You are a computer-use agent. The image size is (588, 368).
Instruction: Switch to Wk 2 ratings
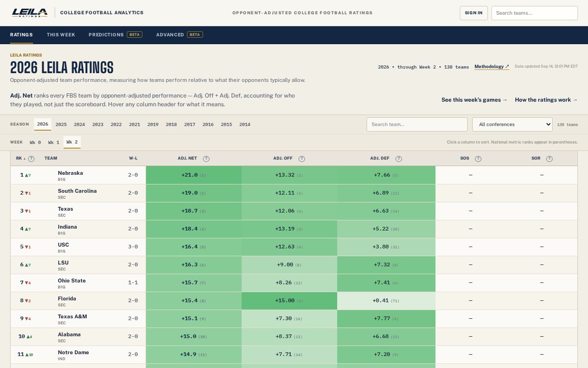[72, 142]
